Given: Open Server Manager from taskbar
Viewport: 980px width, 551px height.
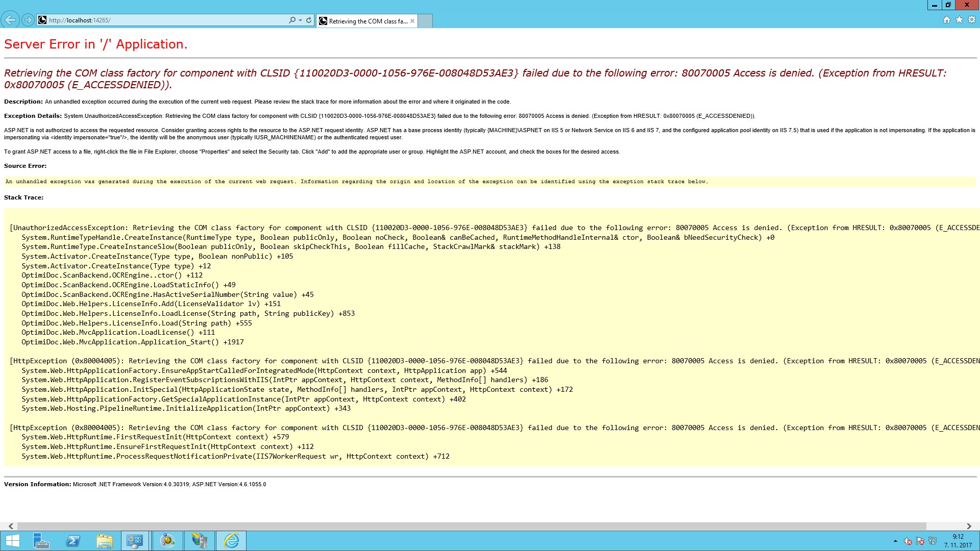Looking at the screenshot, I should (x=41, y=541).
